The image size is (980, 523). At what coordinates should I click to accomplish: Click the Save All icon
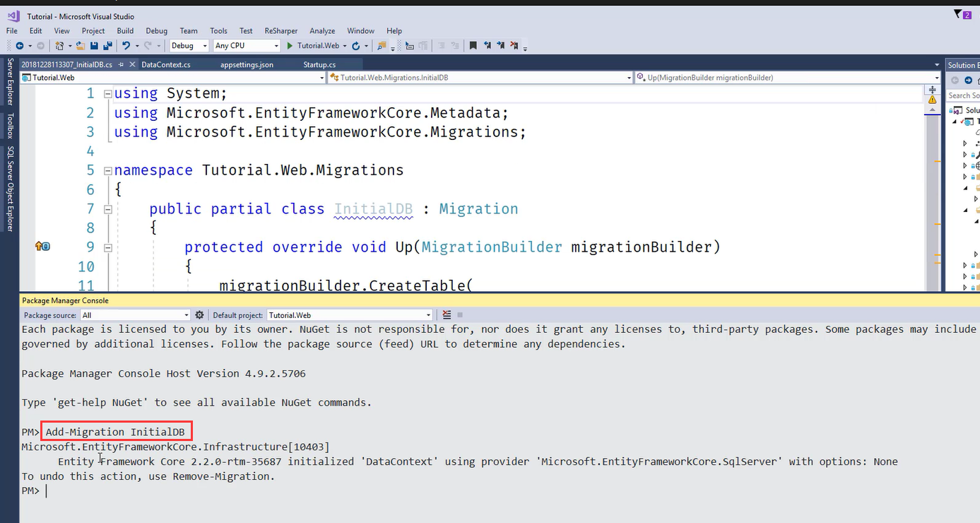[107, 45]
